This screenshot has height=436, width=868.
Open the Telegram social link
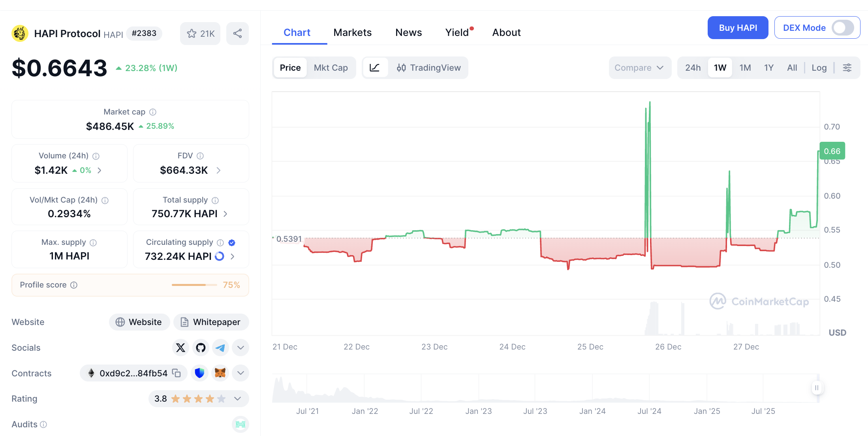(220, 348)
